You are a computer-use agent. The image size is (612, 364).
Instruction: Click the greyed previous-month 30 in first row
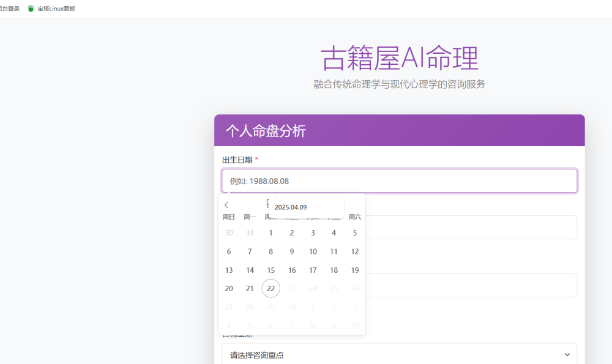point(229,232)
